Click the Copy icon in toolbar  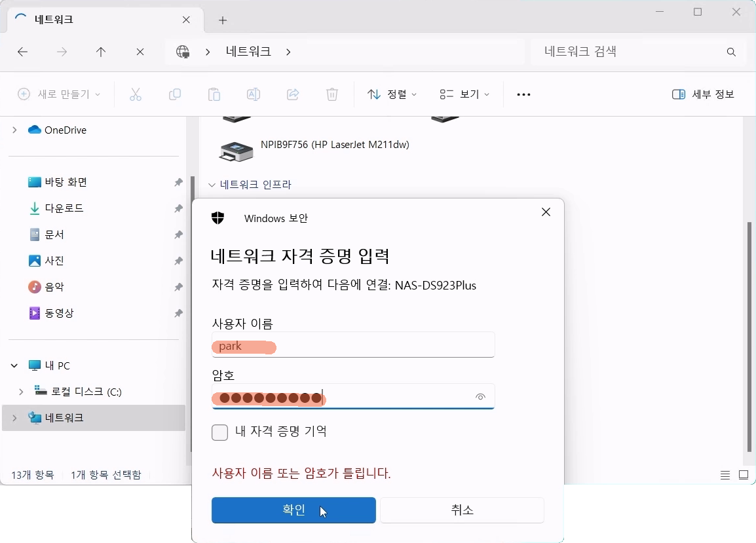point(175,94)
